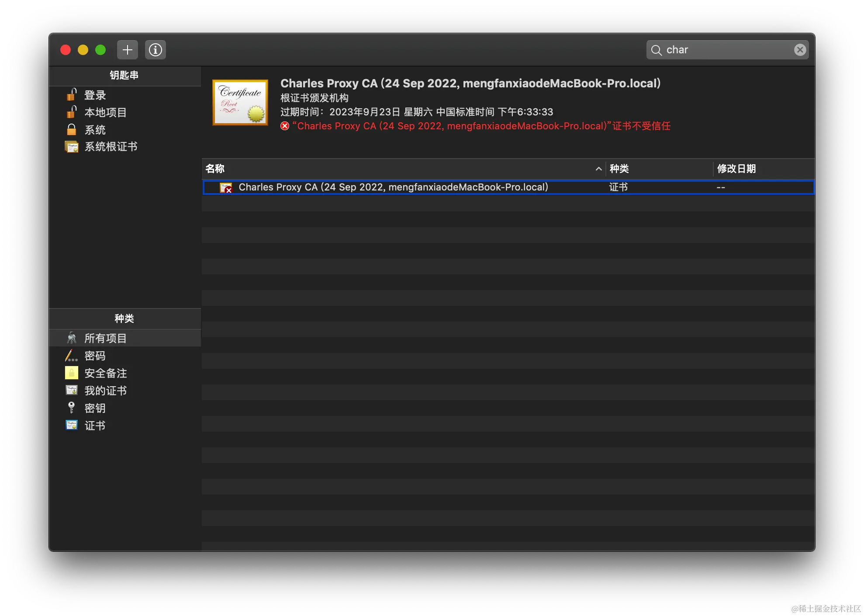The width and height of the screenshot is (864, 616).
Task: Filter by 密码 category
Action: 95,356
